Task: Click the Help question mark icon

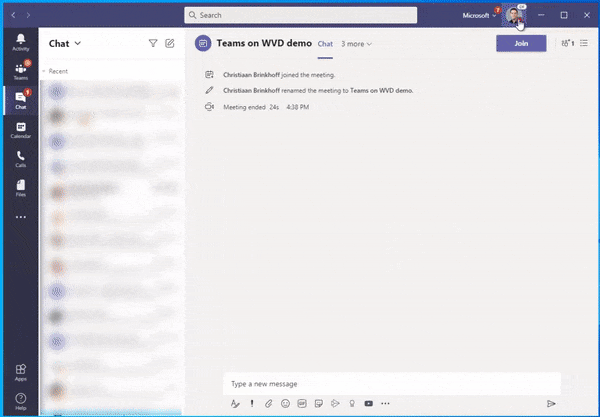Action: click(x=21, y=401)
